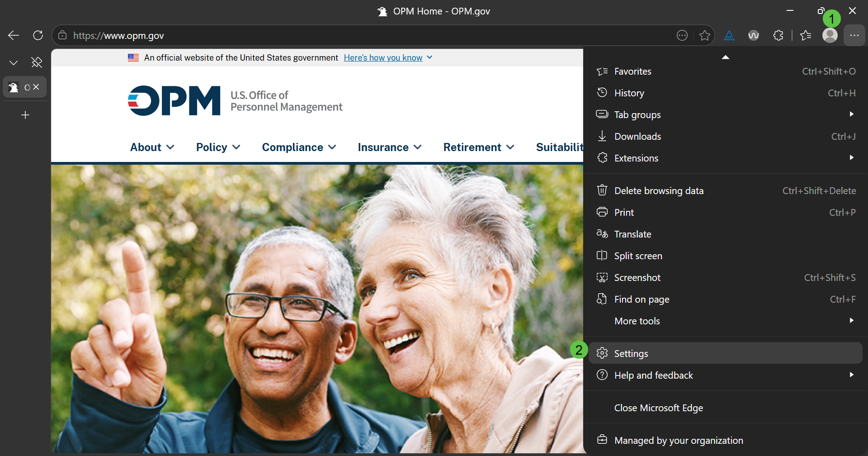Click the Translate language icon
The height and width of the screenshot is (456, 868).
tap(602, 233)
